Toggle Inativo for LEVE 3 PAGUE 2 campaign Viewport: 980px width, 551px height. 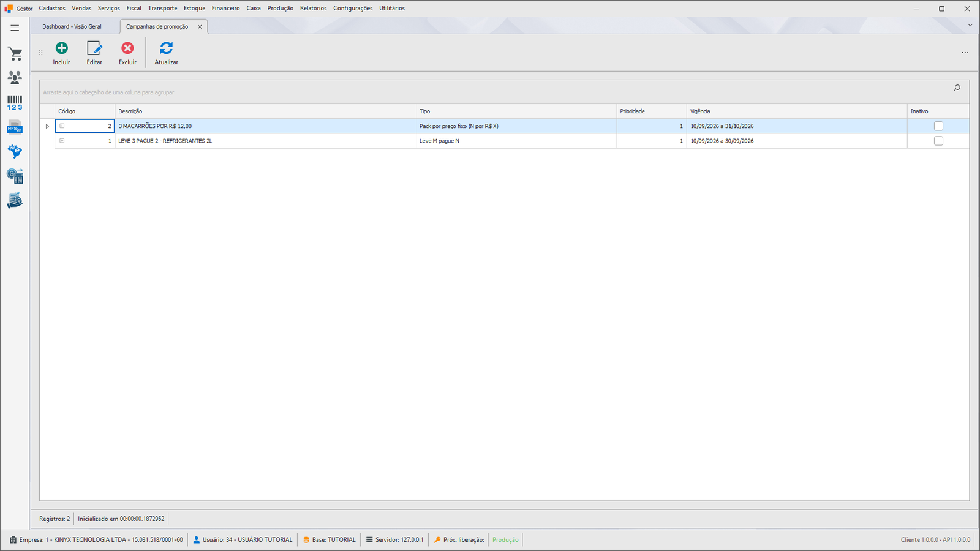[x=938, y=141]
